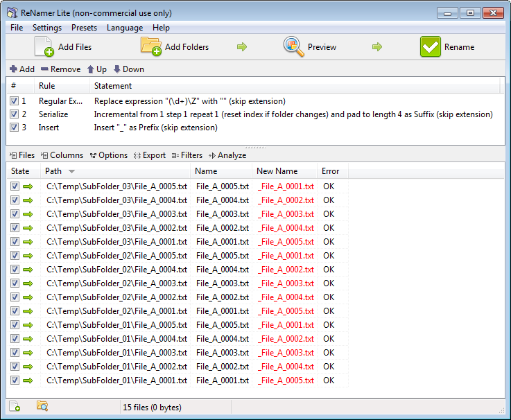
Task: Open the Language menu
Action: click(x=125, y=28)
